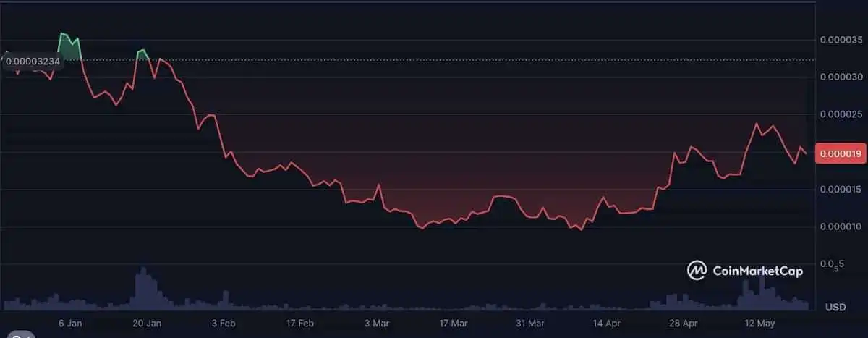Select the 31 Mar date label
868x338 pixels.
click(529, 324)
